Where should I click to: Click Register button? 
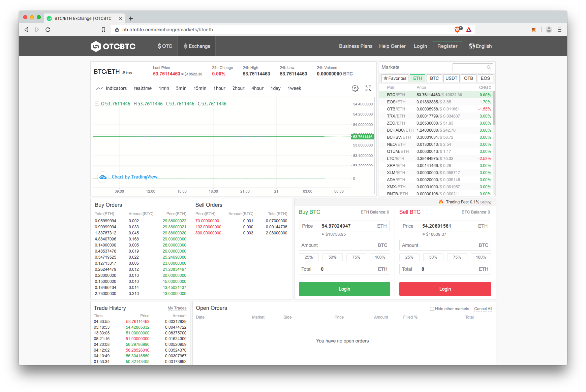click(448, 46)
